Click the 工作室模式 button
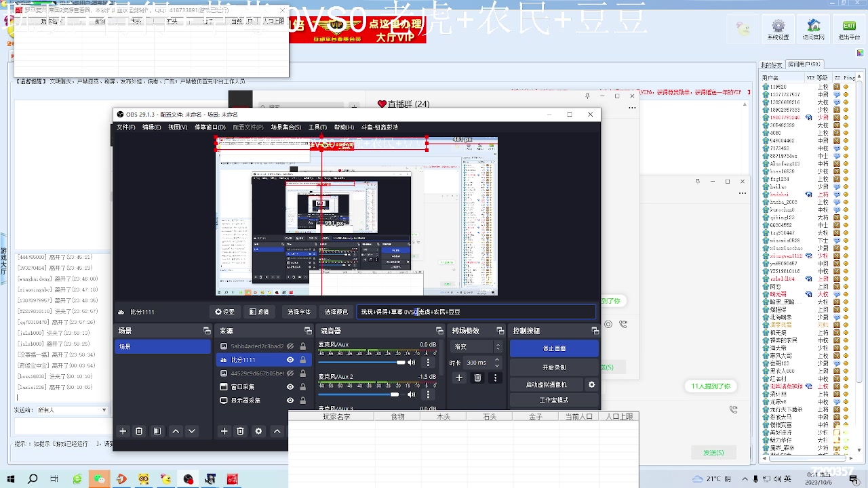Image resolution: width=868 pixels, height=488 pixels. tap(554, 400)
